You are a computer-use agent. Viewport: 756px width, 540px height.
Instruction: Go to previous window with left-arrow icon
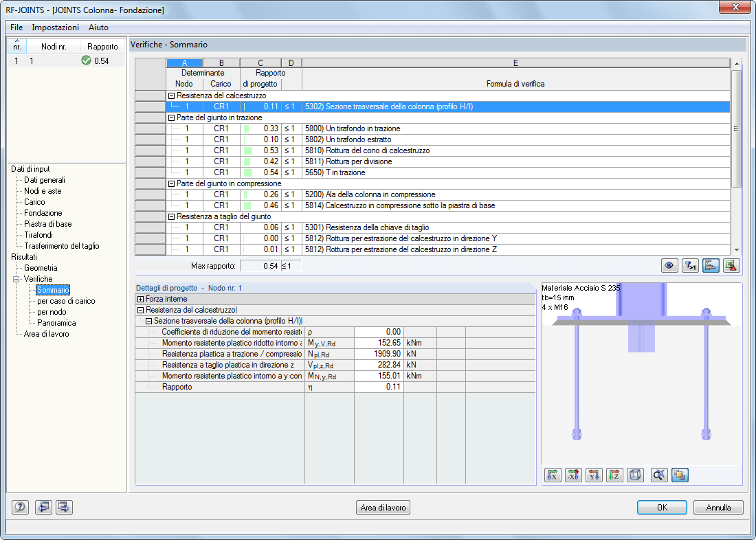click(x=43, y=507)
